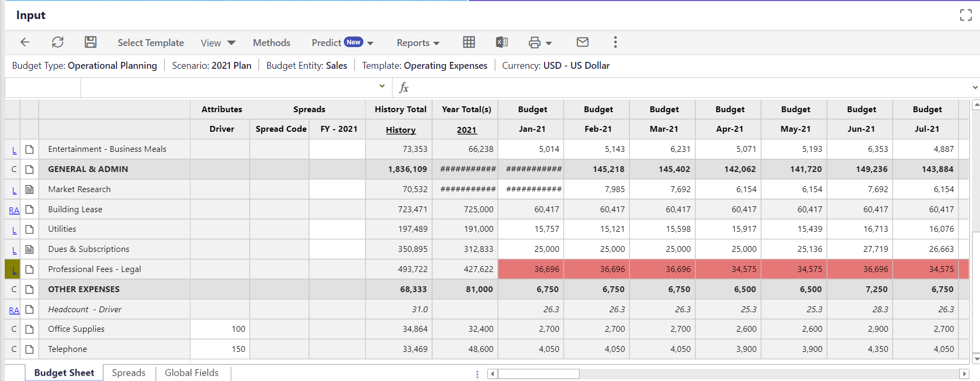The width and height of the screenshot is (980, 381).
Task: Select GENERAL & ADMIN history total 1,836,109
Action: (399, 169)
